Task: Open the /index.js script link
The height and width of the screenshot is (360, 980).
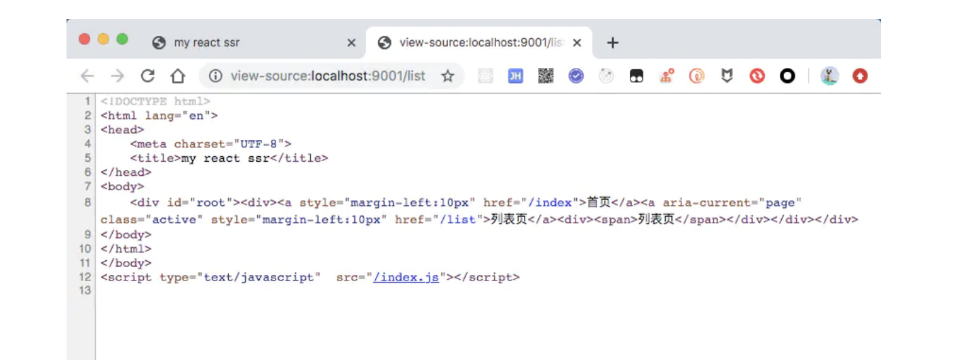Action: [406, 277]
